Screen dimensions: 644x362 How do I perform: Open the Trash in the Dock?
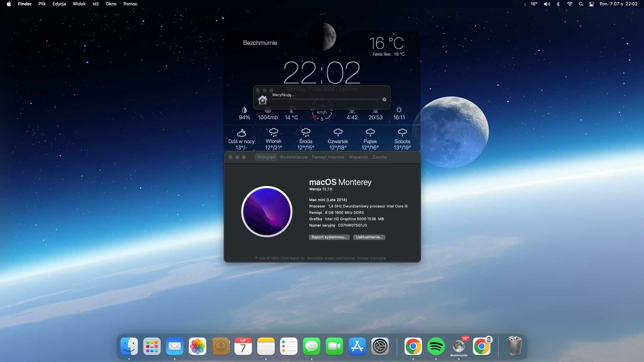coord(515,346)
